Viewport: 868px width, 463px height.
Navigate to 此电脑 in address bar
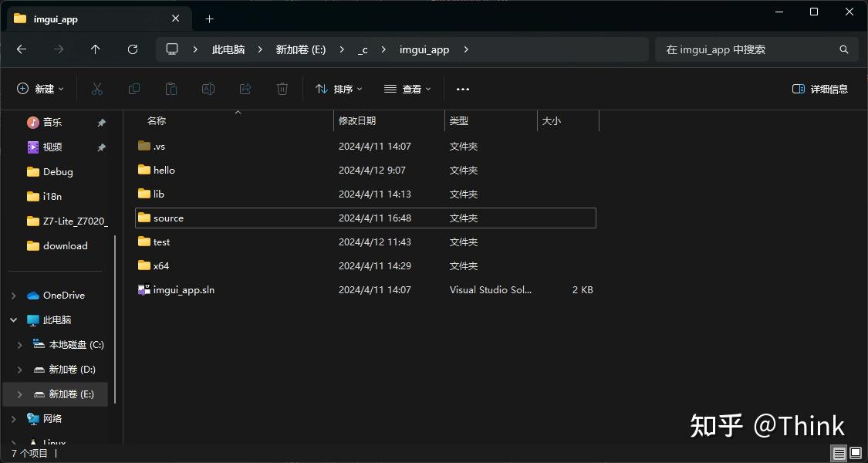pos(228,49)
